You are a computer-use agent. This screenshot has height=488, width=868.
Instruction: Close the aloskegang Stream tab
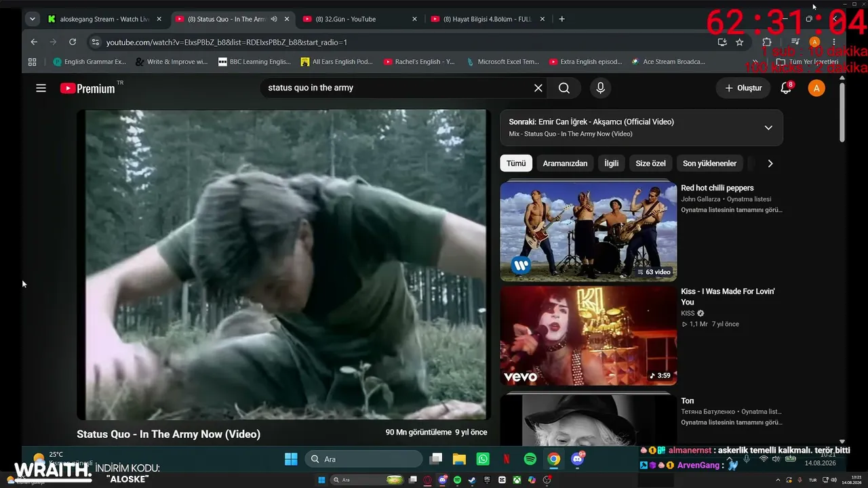pos(159,19)
